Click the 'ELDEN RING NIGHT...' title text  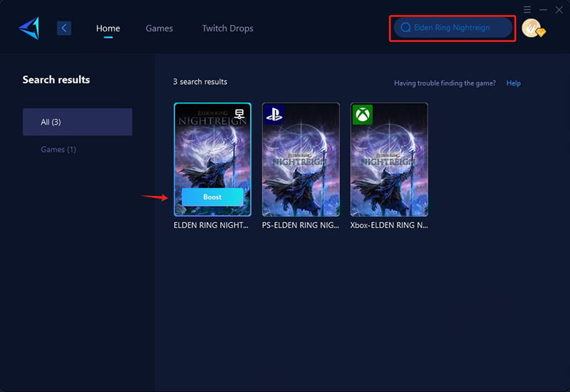[211, 225]
